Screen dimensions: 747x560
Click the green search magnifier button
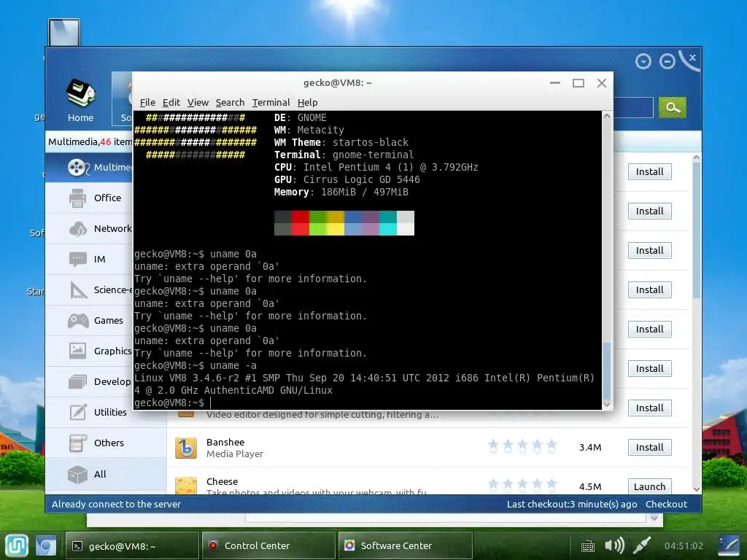click(672, 108)
